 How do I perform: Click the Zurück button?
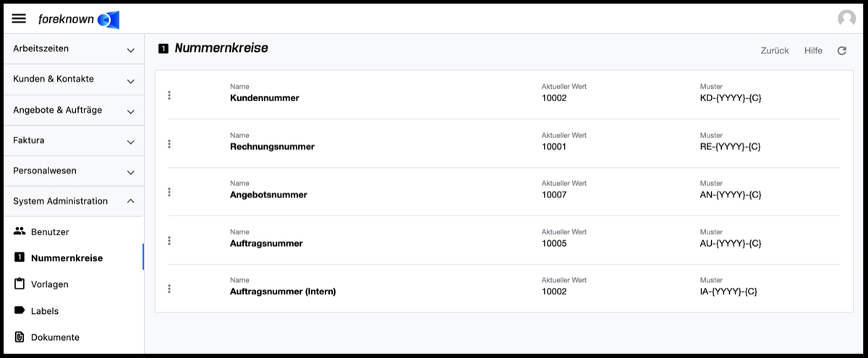tap(775, 51)
